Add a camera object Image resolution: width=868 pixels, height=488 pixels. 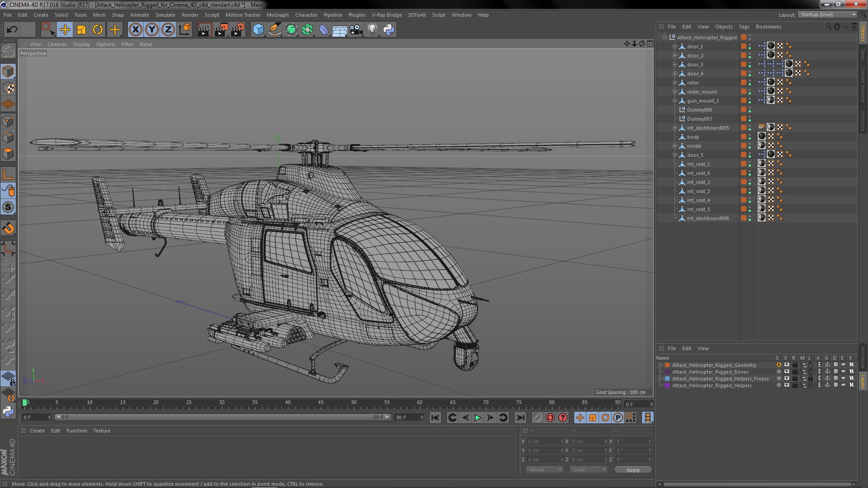(x=356, y=30)
